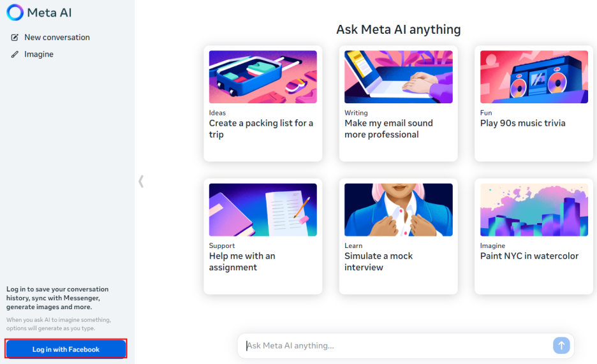
Task: Open the suitcase packing list illustration
Action: [263, 77]
